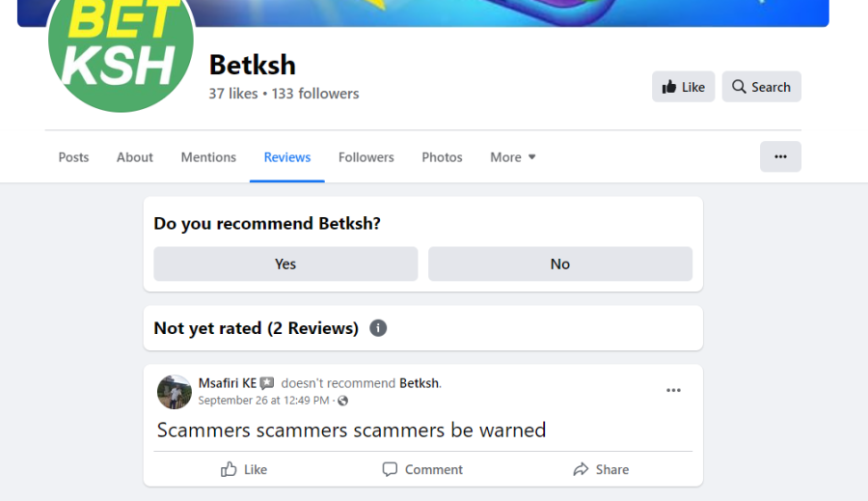Open the page three-dots options menu
Image resolution: width=868 pixels, height=501 pixels.
(780, 156)
